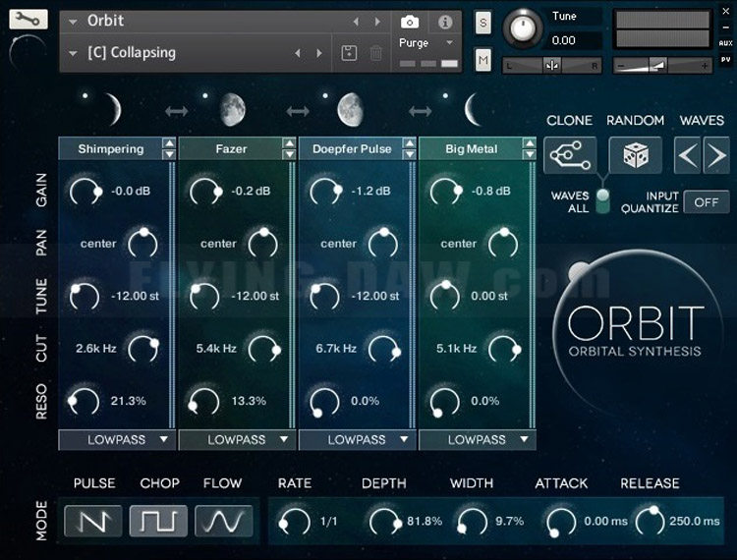737x560 pixels.
Task: Click the camera snapshot icon
Action: tap(410, 22)
